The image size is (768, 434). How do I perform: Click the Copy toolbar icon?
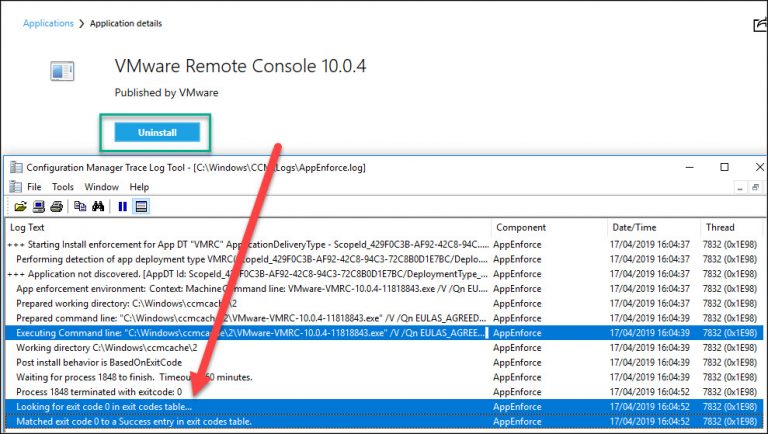[80, 207]
